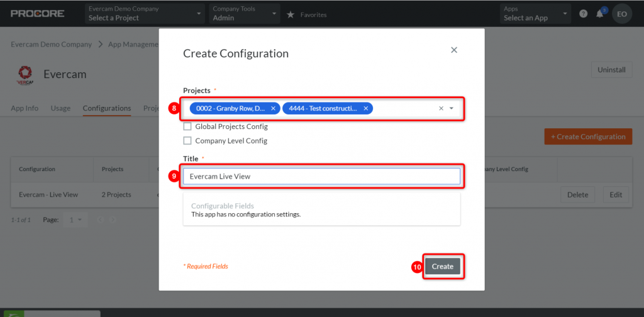Click + Create Configuration button

coord(588,136)
